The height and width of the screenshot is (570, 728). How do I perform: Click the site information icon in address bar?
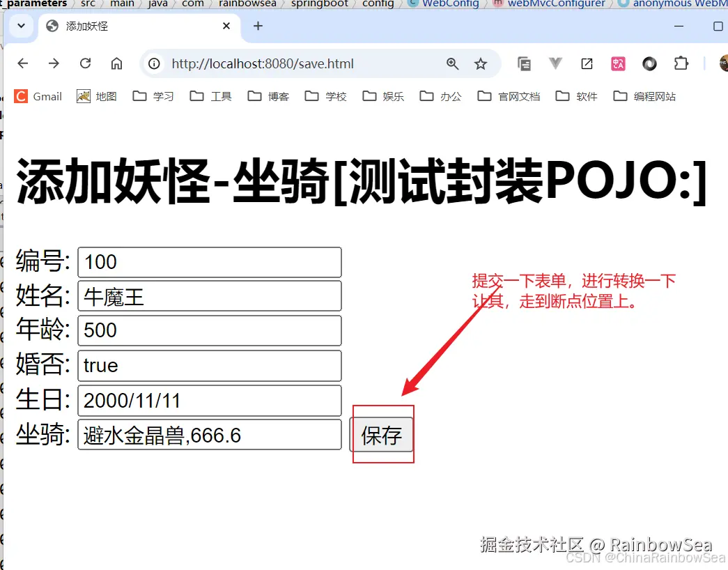(153, 63)
